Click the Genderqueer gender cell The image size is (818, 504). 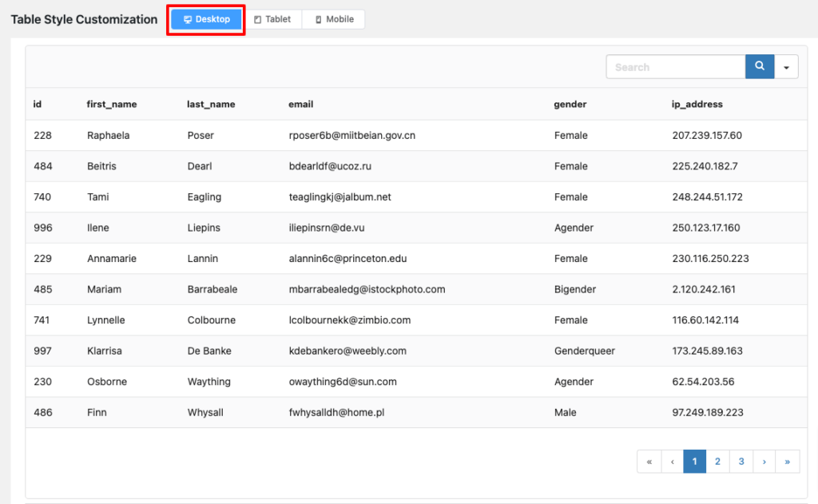(584, 351)
